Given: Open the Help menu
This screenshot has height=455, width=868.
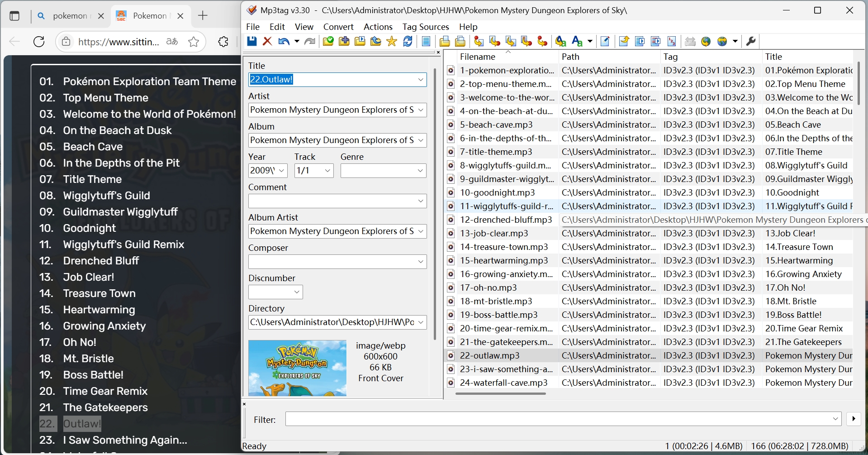Looking at the screenshot, I should point(468,27).
